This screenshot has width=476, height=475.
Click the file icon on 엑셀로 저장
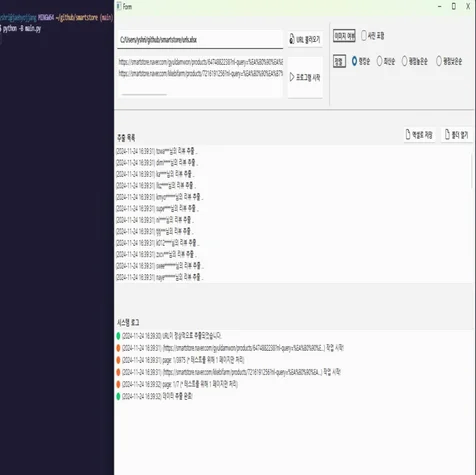coord(408,134)
